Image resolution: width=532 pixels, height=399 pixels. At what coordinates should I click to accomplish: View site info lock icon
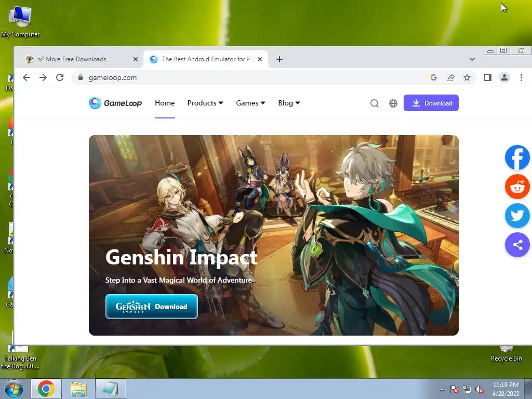point(81,77)
